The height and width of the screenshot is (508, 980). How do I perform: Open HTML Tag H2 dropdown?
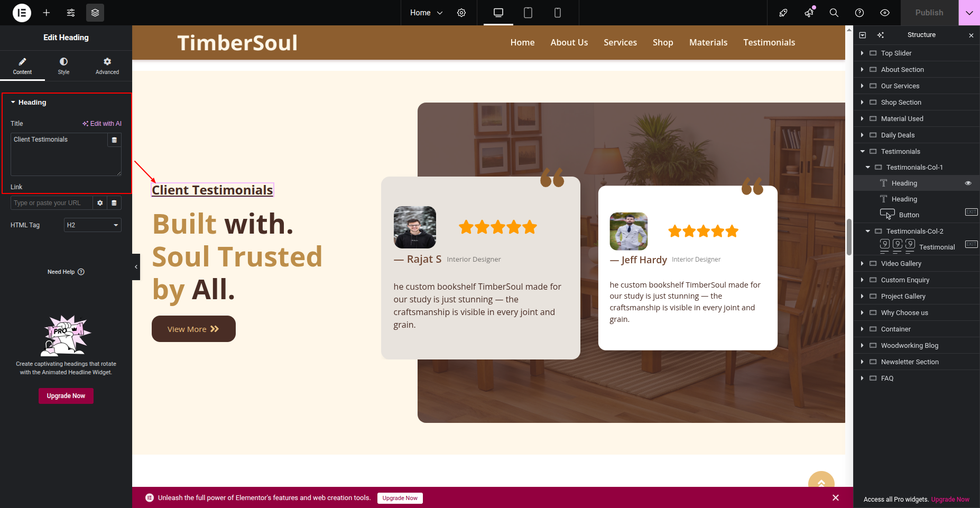pyautogui.click(x=93, y=225)
